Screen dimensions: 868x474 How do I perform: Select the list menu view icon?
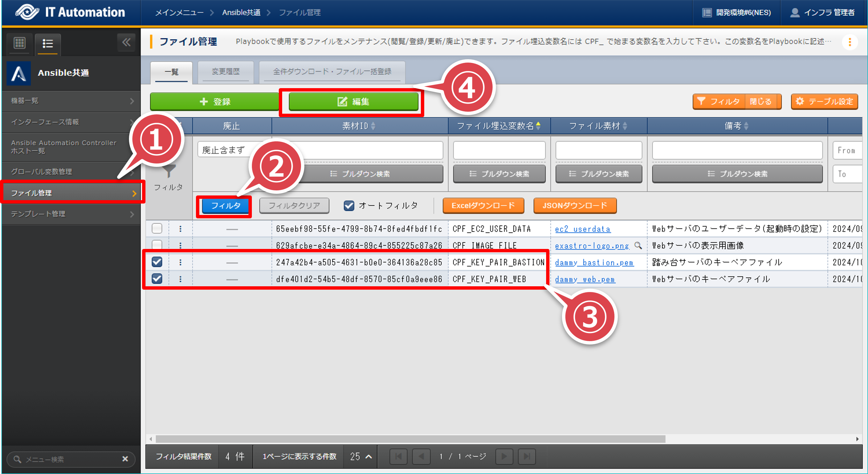point(47,43)
